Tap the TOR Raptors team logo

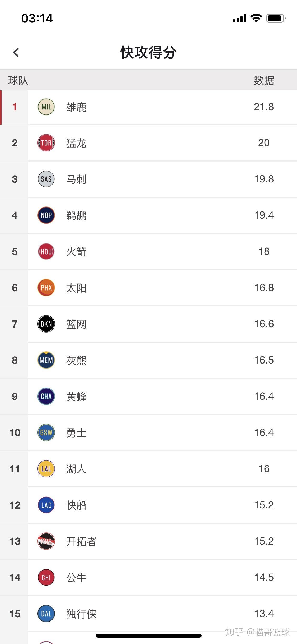pyautogui.click(x=46, y=143)
